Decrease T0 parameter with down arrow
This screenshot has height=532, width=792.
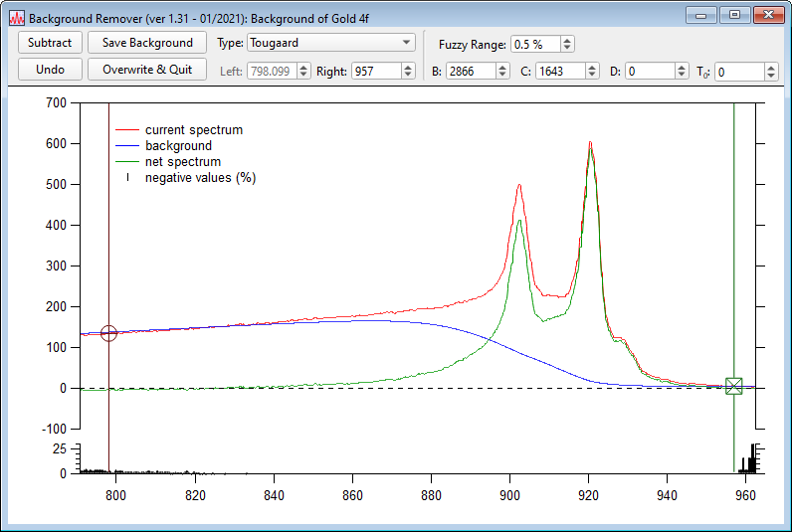coord(771,76)
